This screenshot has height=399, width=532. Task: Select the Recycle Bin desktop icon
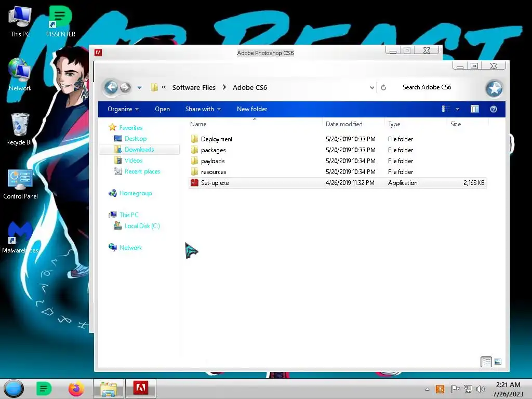20,129
